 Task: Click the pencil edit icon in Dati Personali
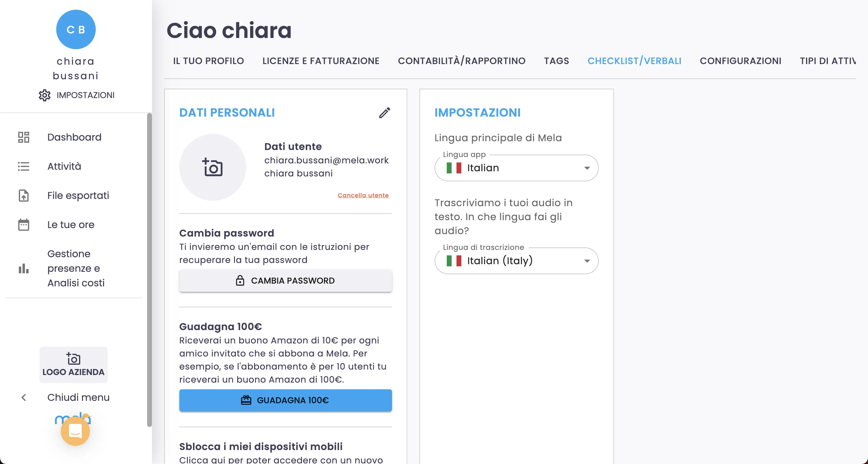(384, 113)
